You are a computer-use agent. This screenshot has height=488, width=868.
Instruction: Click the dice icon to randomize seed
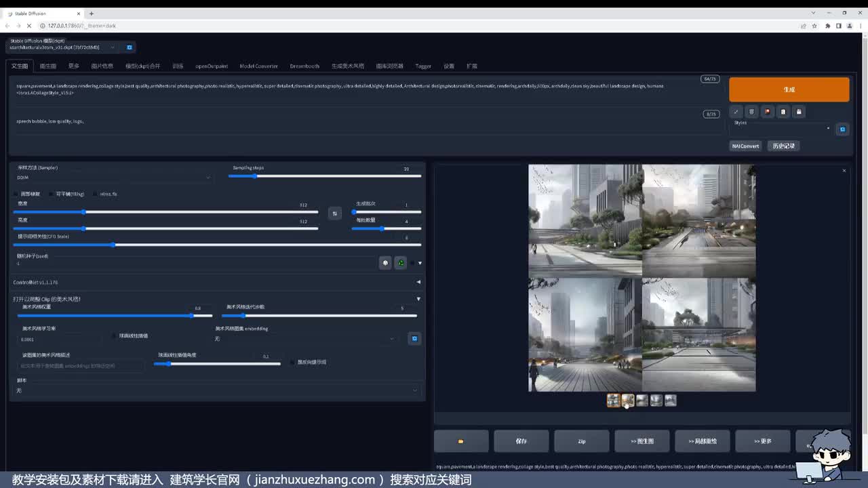[x=385, y=263]
